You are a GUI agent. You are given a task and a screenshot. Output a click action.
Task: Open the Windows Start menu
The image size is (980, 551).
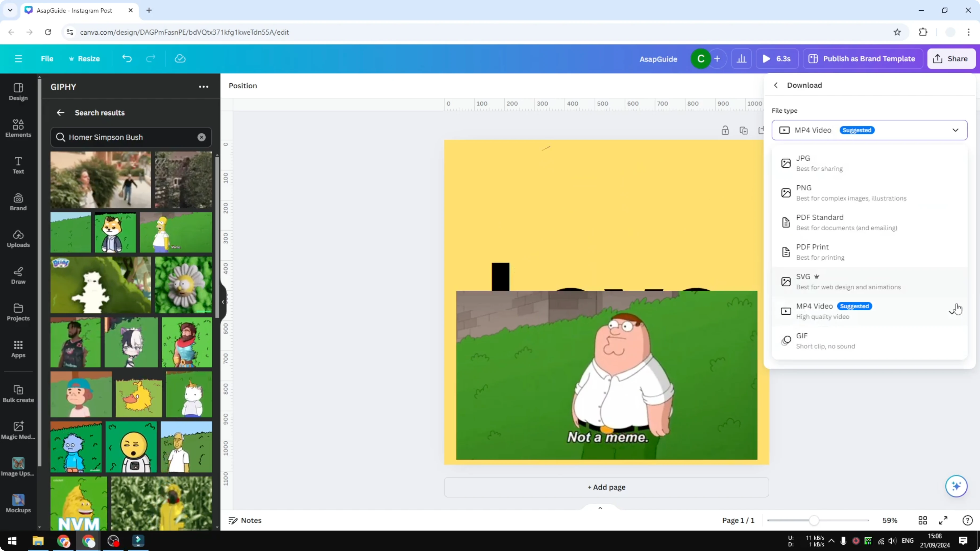click(x=12, y=541)
